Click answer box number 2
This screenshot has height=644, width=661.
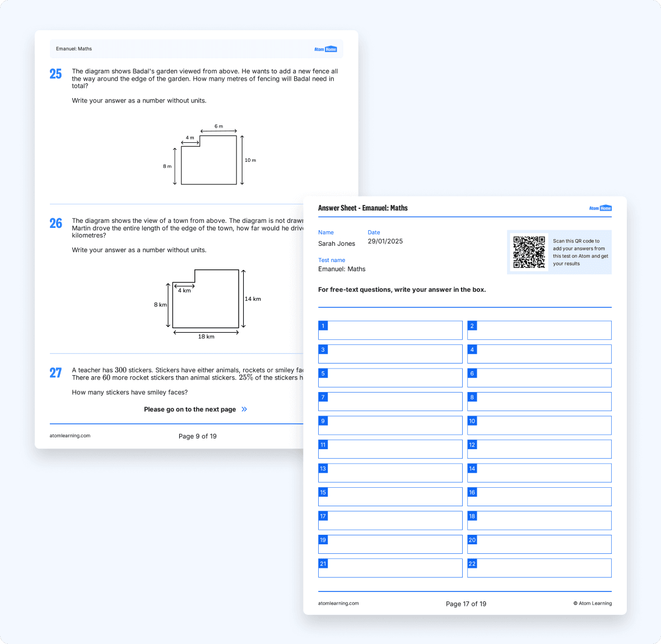pyautogui.click(x=539, y=330)
